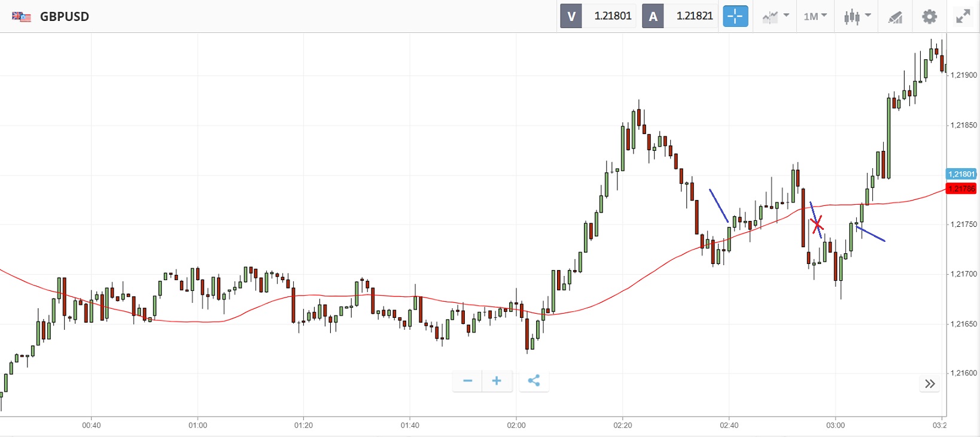Click the 1,21750 price axis label
980x437 pixels.
964,224
